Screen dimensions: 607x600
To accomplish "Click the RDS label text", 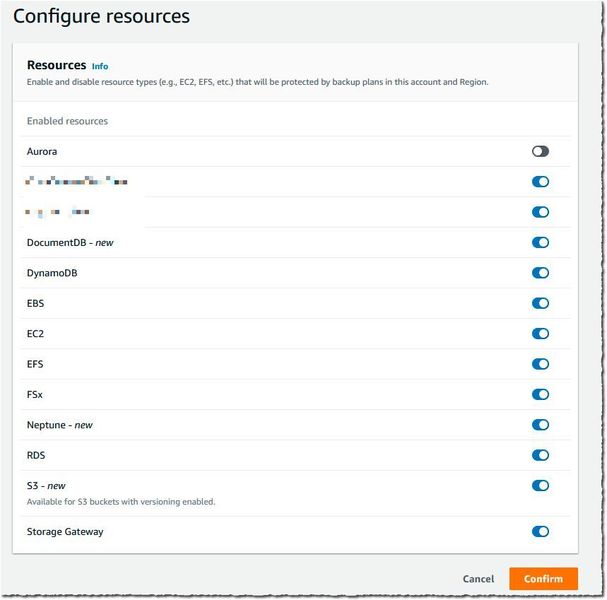I will pyautogui.click(x=36, y=456).
